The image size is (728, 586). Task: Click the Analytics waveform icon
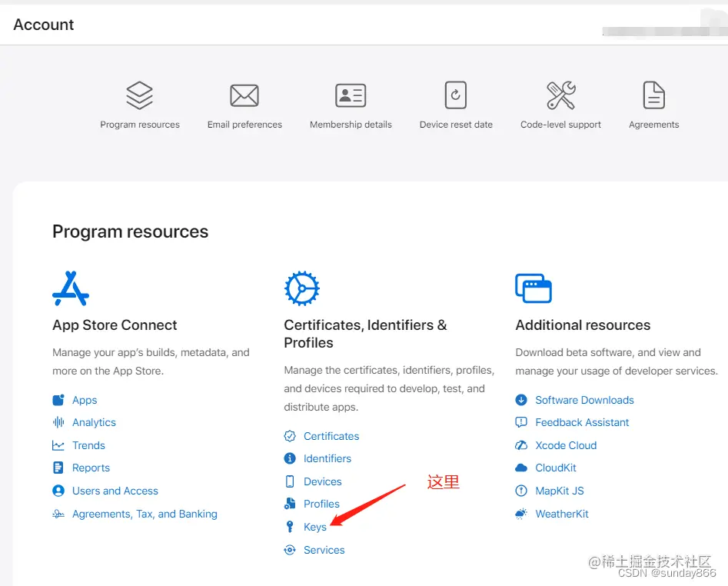(58, 422)
